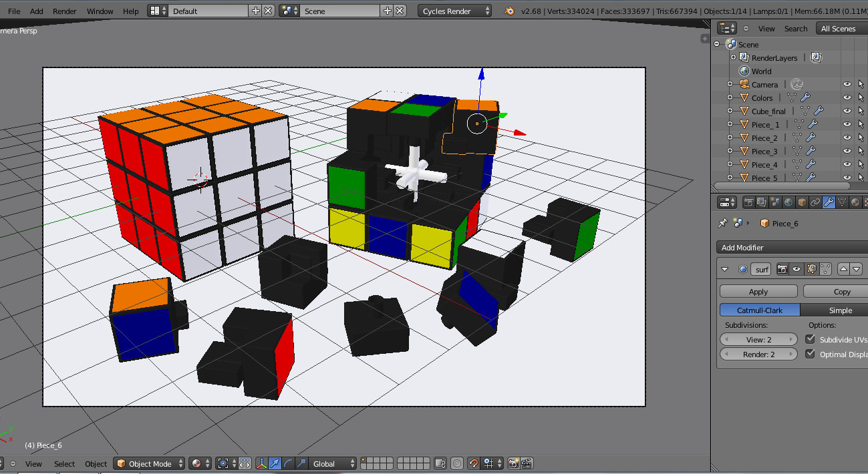
Task: Click the Add Modifier button
Action: [x=792, y=248]
